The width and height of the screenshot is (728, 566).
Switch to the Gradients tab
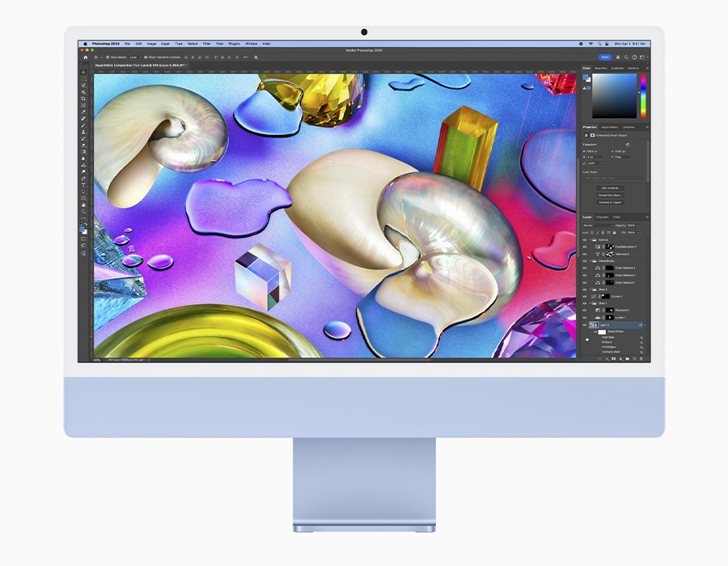(x=617, y=68)
